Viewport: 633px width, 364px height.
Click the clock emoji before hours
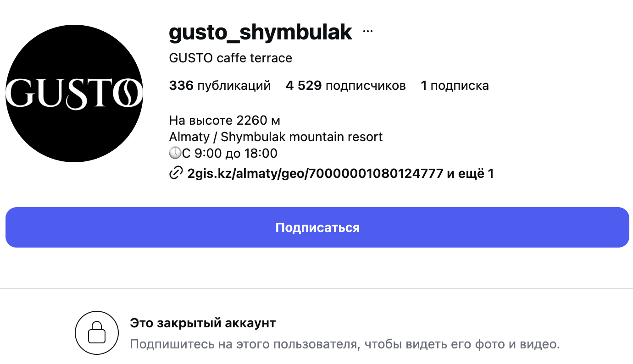click(x=176, y=154)
